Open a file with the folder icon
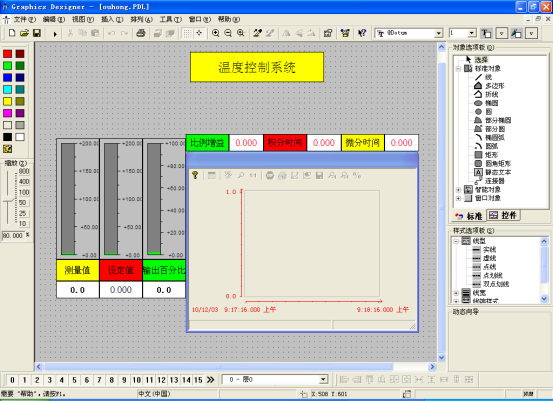The width and height of the screenshot is (553, 401). coord(24,33)
